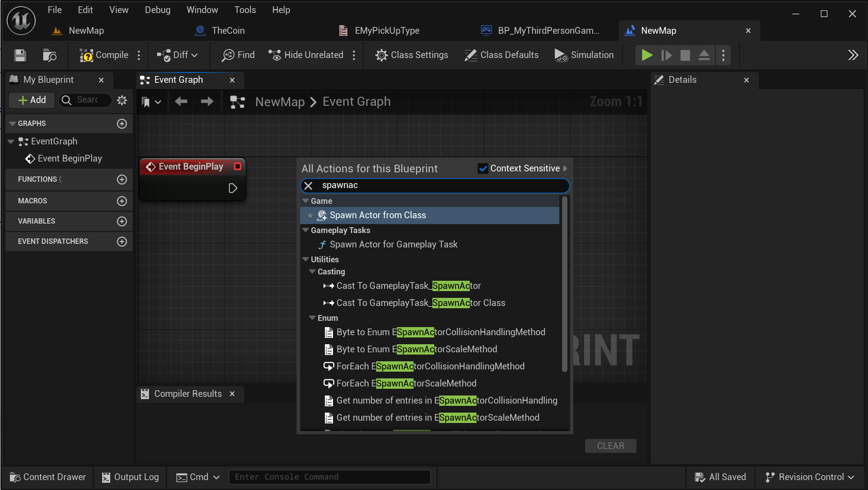868x490 pixels.
Task: Open the Window menu
Action: [202, 10]
